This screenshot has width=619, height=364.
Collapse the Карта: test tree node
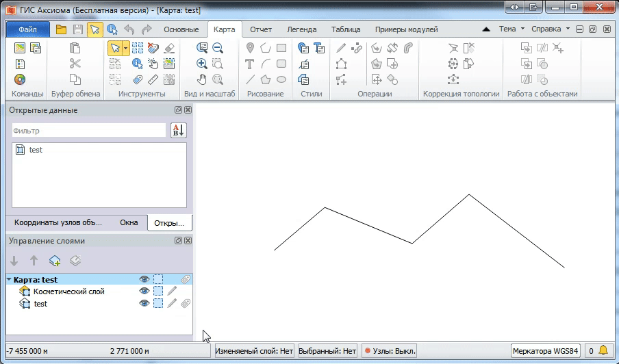(x=9, y=279)
